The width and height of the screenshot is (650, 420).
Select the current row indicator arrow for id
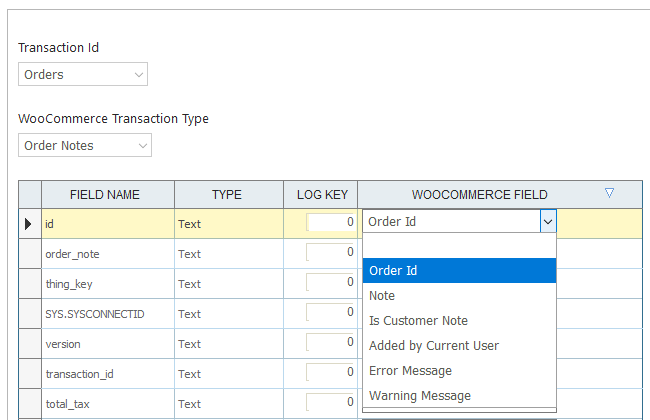point(28,224)
